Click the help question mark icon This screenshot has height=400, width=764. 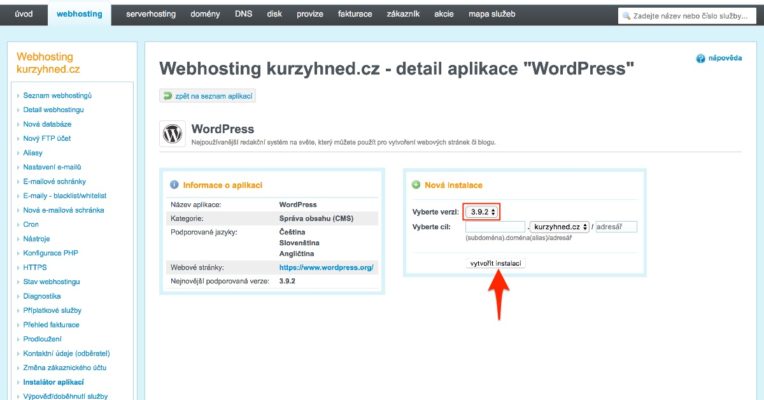point(701,58)
